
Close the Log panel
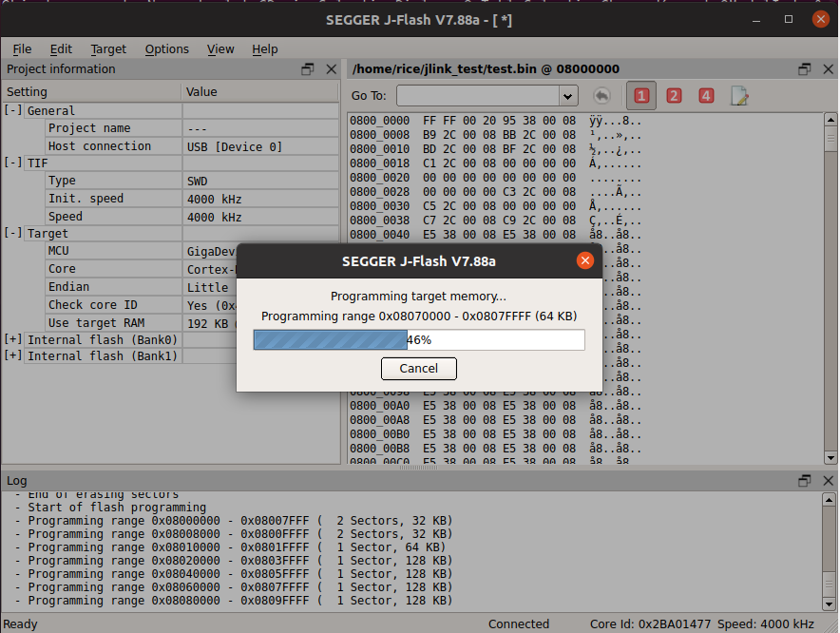tap(829, 481)
